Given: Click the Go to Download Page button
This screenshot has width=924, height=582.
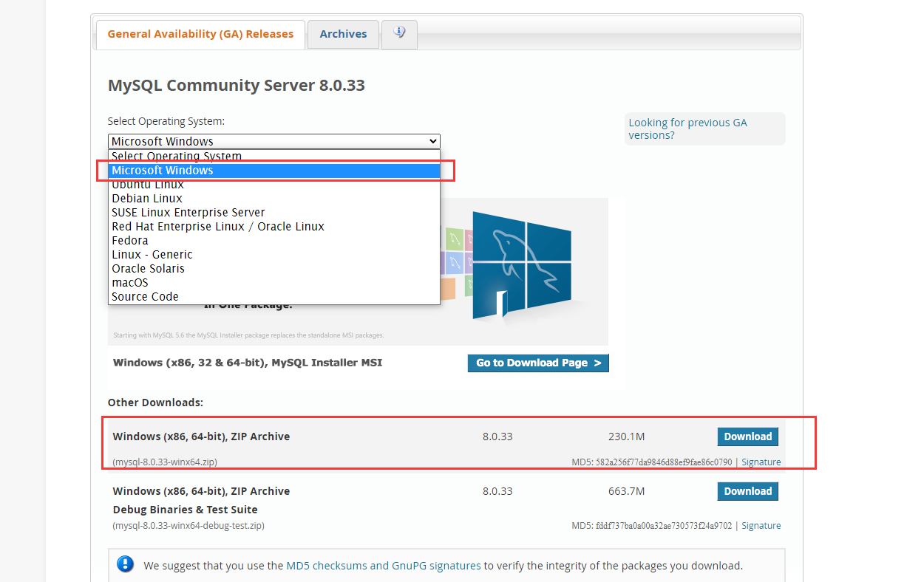Looking at the screenshot, I should pyautogui.click(x=538, y=363).
